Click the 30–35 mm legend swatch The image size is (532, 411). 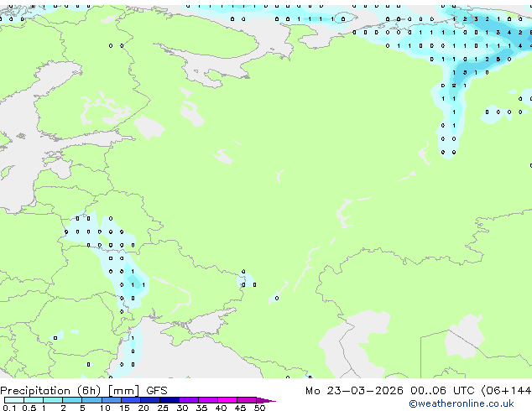[x=188, y=400]
